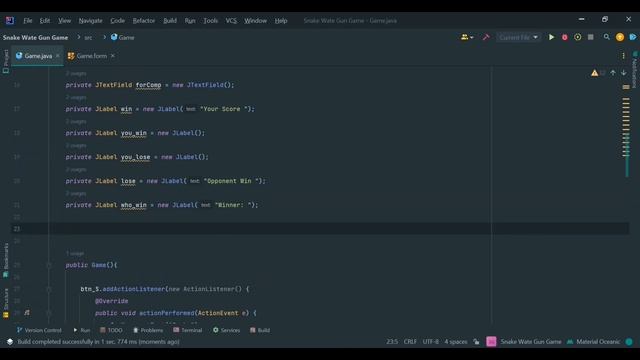Click the forComp field name in code

click(x=148, y=85)
